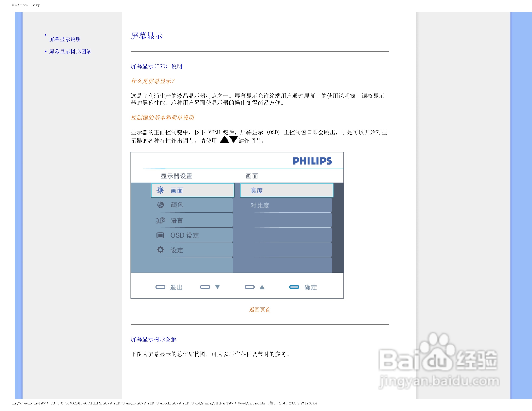Screen dimensions: 532x411
Task: Choose the 对比度 contrast submenu option
Action: [260, 205]
